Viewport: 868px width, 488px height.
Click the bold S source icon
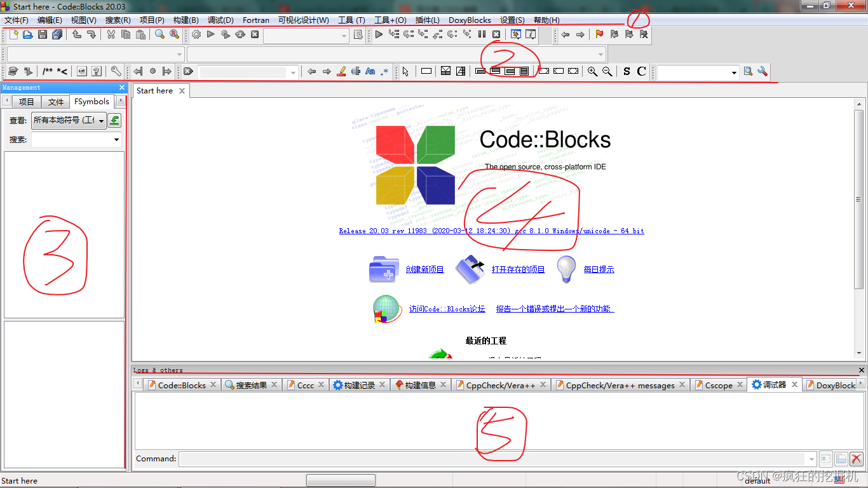pyautogui.click(x=627, y=71)
